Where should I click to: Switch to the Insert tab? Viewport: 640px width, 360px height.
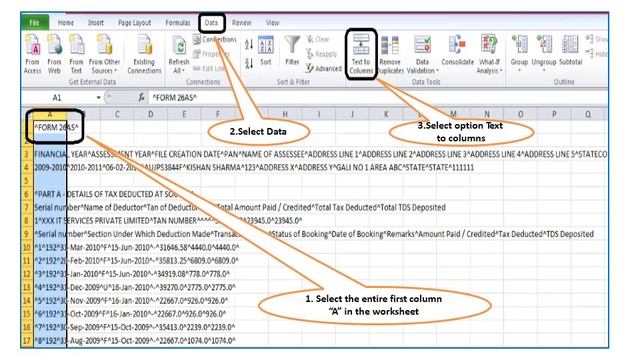pyautogui.click(x=96, y=23)
